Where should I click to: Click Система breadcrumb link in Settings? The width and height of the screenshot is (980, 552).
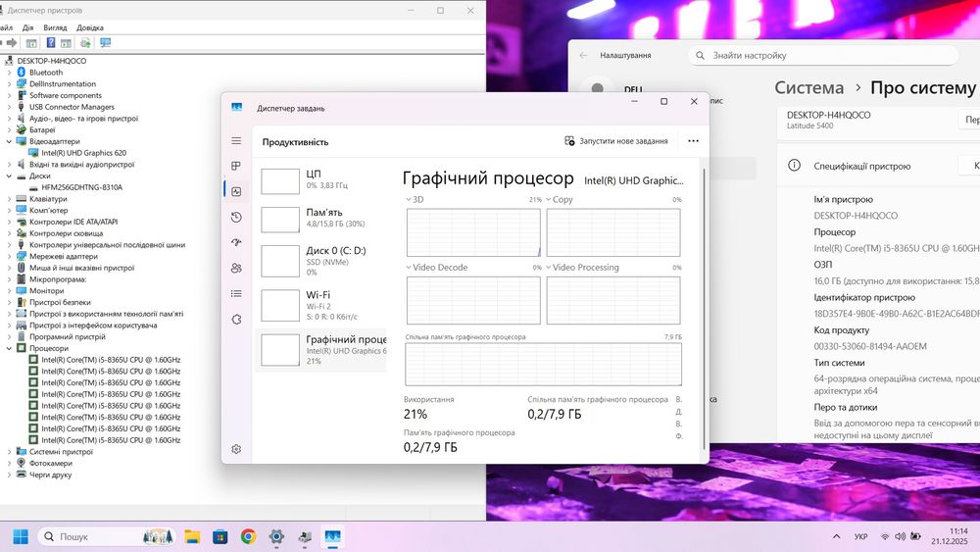coord(808,87)
